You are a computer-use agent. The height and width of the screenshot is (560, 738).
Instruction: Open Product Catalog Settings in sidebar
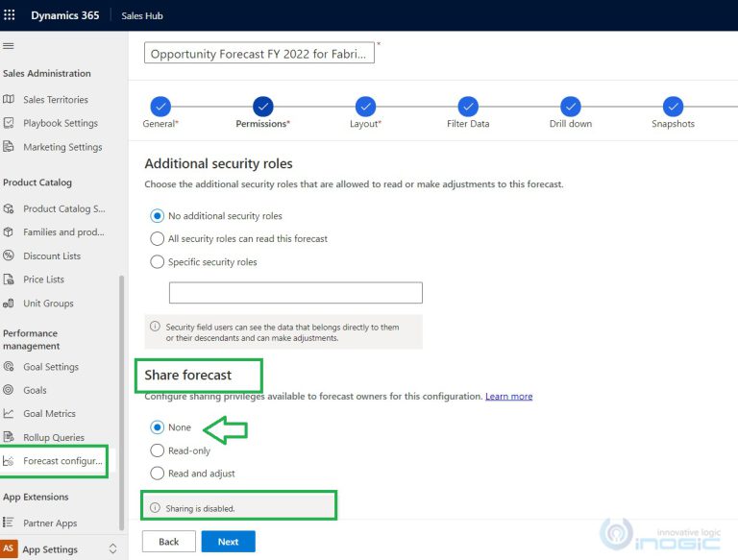64,208
